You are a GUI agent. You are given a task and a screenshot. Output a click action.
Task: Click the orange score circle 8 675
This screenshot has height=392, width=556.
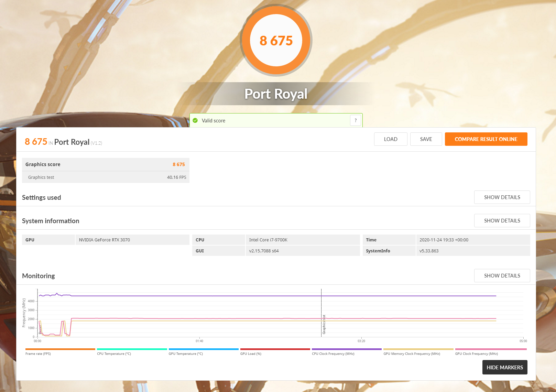(276, 41)
